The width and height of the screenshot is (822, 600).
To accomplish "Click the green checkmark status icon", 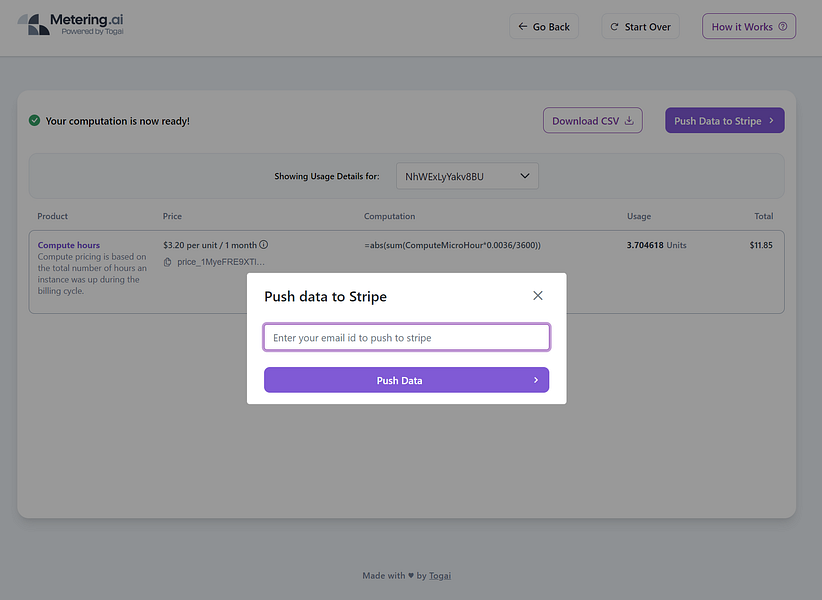I will tap(35, 121).
